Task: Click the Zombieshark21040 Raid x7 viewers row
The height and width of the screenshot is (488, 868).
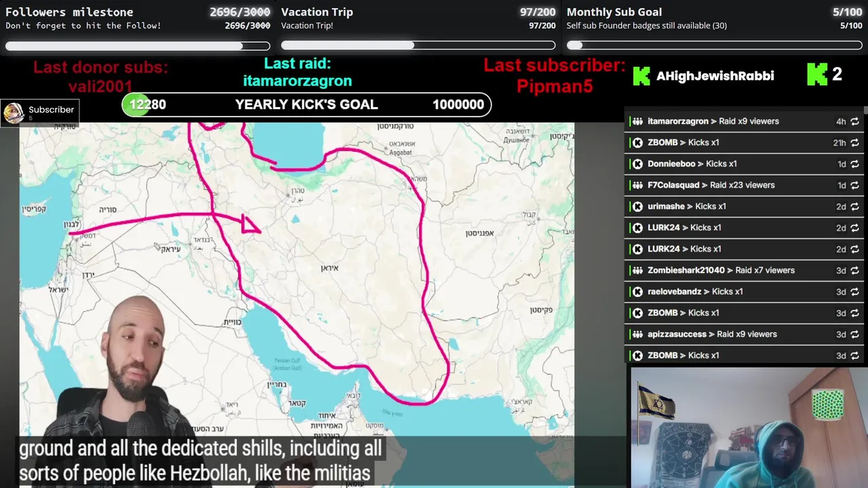Action: [744, 270]
